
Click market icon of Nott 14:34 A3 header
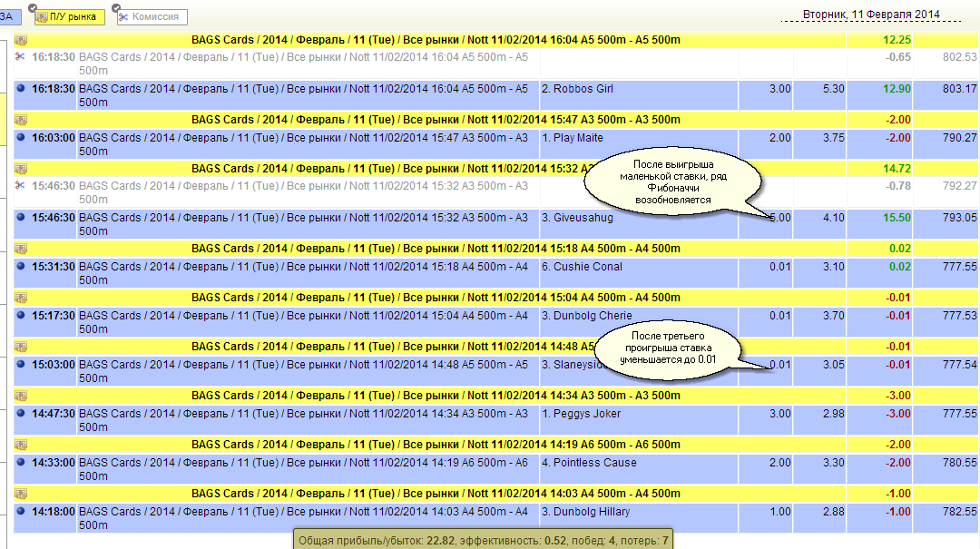(21, 396)
